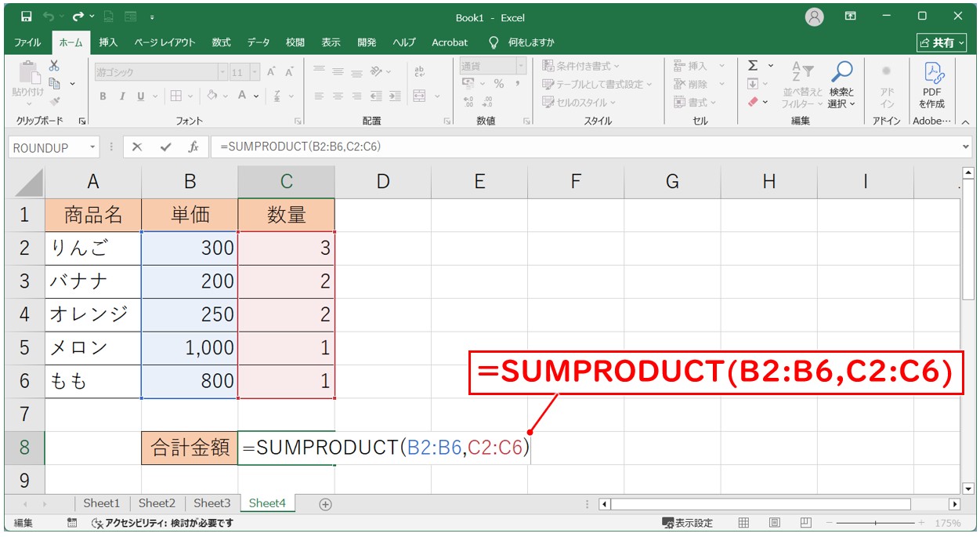Select the Format Painter brush
Image resolution: width=980 pixels, height=537 pixels.
[54, 101]
